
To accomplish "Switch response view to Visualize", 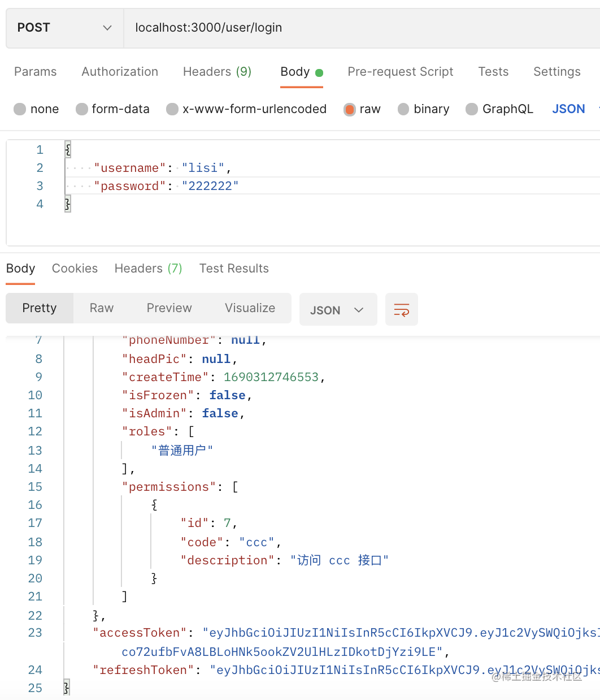I will pos(250,308).
